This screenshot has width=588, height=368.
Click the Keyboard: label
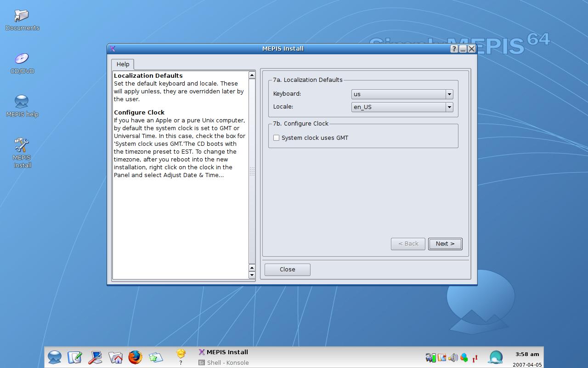click(x=287, y=94)
